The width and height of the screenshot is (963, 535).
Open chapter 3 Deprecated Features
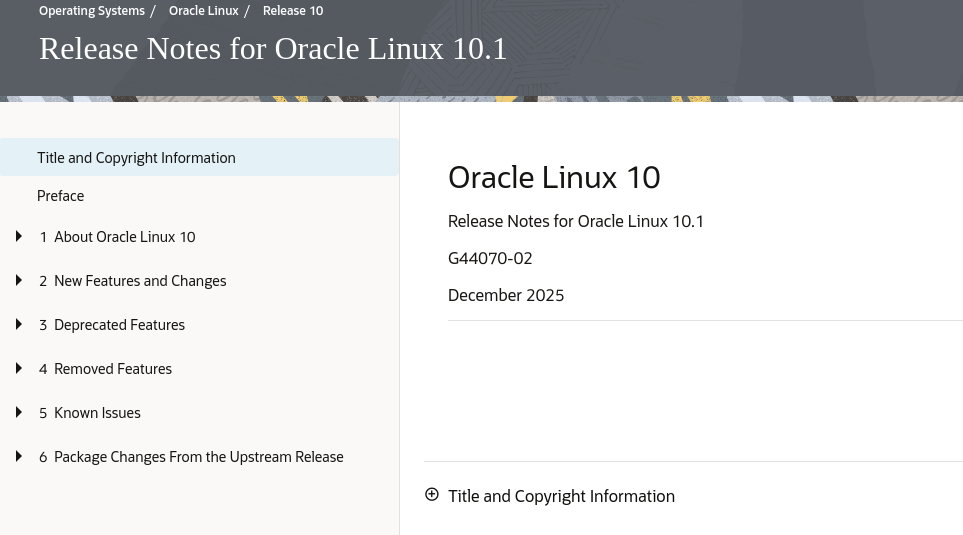pos(112,325)
